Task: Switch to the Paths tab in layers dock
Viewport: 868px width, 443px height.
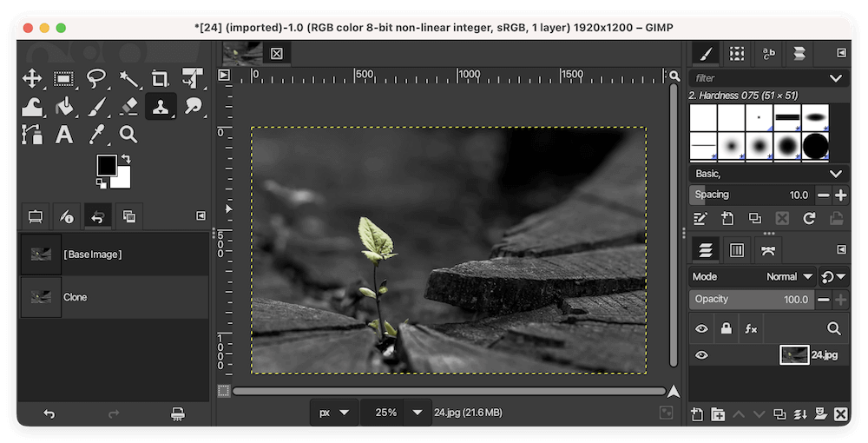Action: [768, 250]
